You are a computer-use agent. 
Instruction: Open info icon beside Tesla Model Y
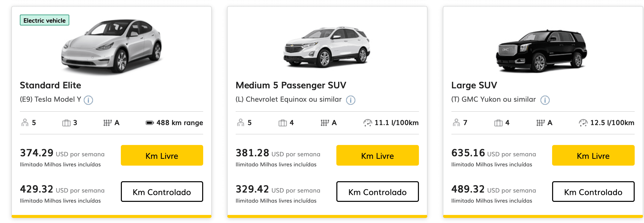88,100
